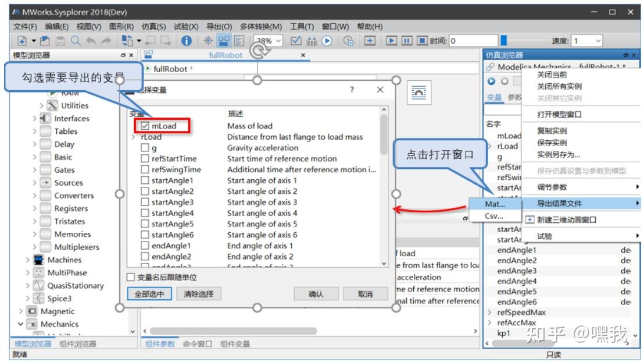This screenshot has height=362, width=644.
Task: Open search with the magnifier icon
Action: [x=76, y=41]
